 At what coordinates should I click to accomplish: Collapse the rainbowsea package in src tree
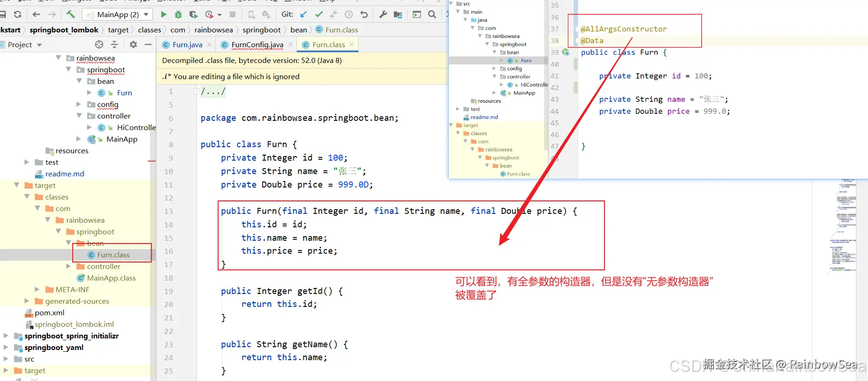(58, 58)
